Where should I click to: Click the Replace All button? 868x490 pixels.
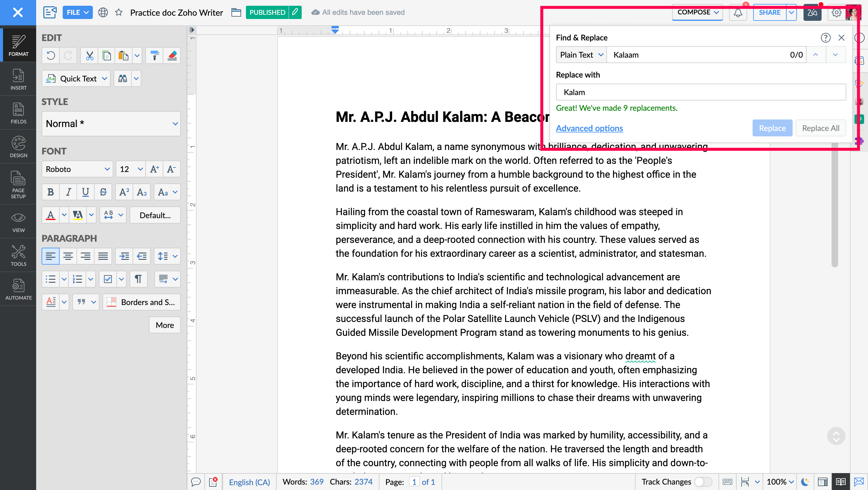pyautogui.click(x=821, y=128)
